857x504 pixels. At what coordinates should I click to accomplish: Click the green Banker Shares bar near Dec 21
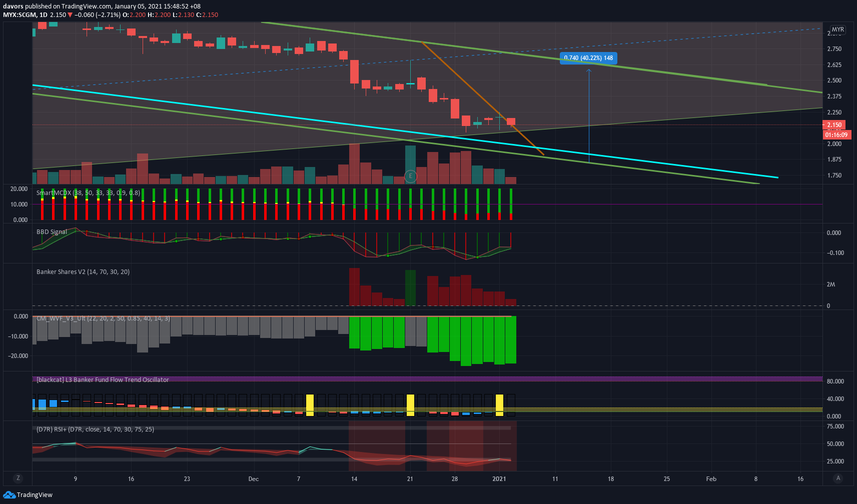pyautogui.click(x=410, y=287)
